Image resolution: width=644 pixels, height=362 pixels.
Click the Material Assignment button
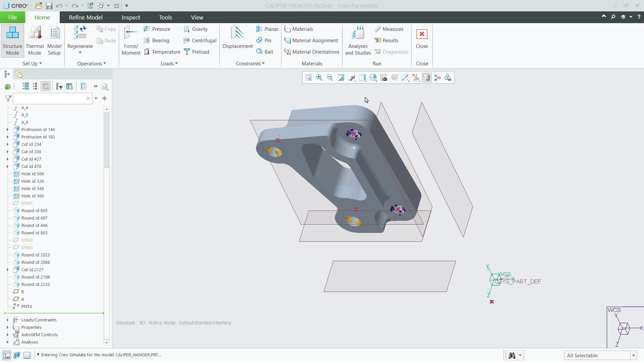[311, 41]
